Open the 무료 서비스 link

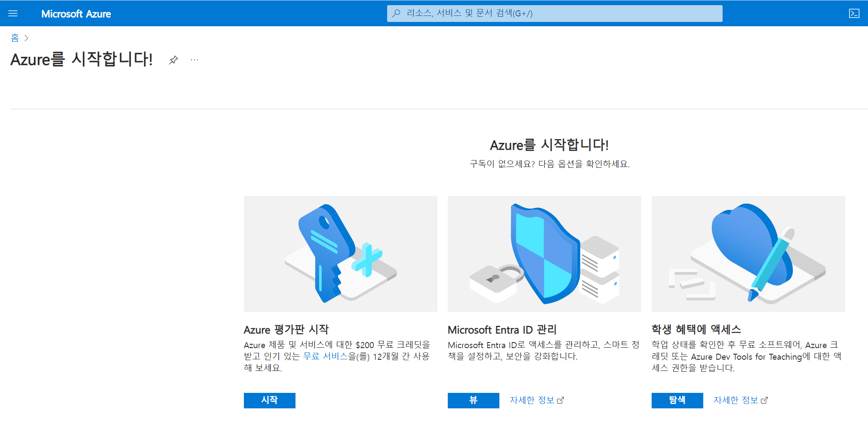click(x=325, y=356)
